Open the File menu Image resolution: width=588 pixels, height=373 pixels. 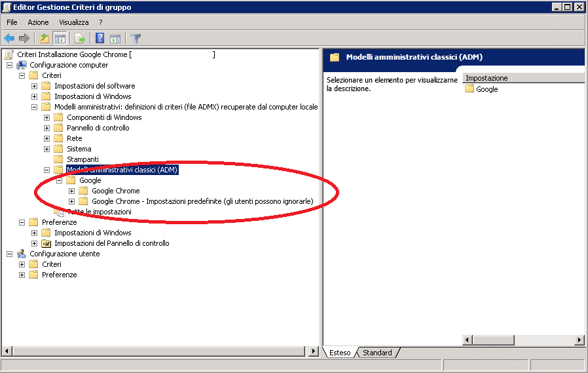tap(12, 22)
